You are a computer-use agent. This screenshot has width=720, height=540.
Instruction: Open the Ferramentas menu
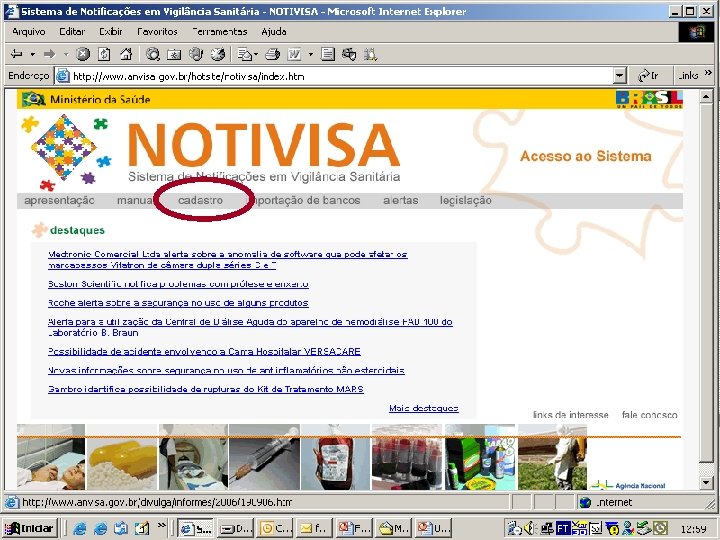[219, 32]
